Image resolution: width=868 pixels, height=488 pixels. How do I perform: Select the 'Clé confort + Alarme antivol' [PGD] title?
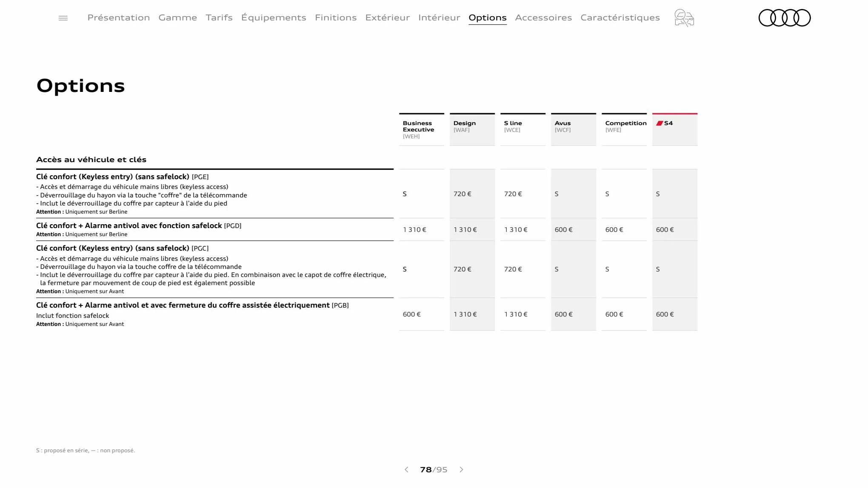click(139, 225)
